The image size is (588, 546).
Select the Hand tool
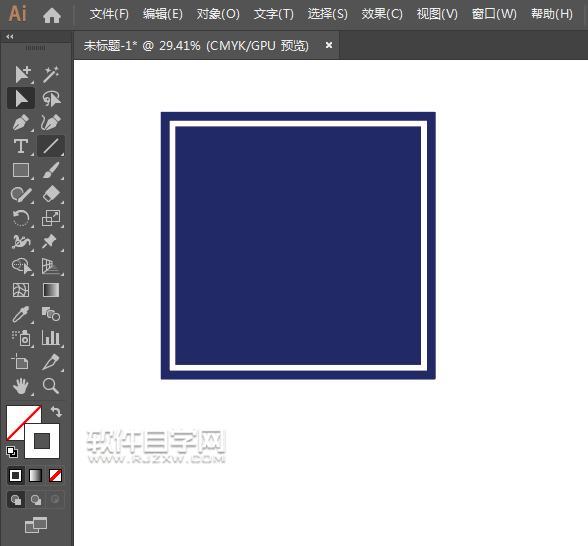pyautogui.click(x=21, y=386)
